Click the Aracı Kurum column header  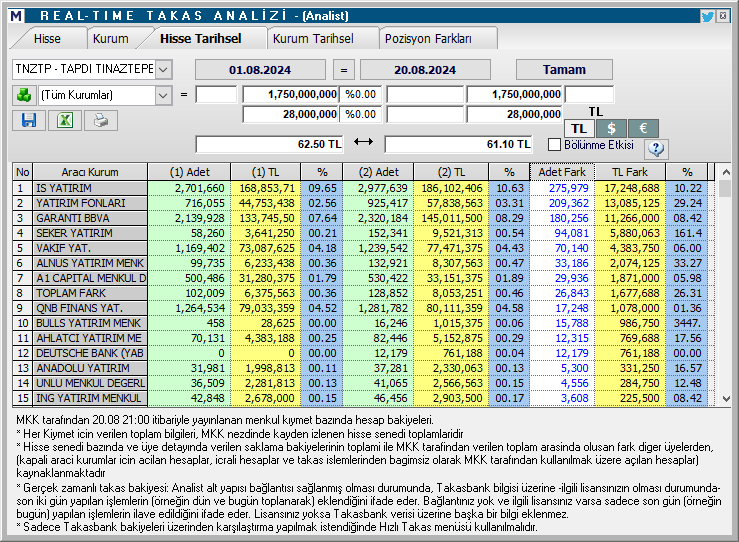click(90, 172)
